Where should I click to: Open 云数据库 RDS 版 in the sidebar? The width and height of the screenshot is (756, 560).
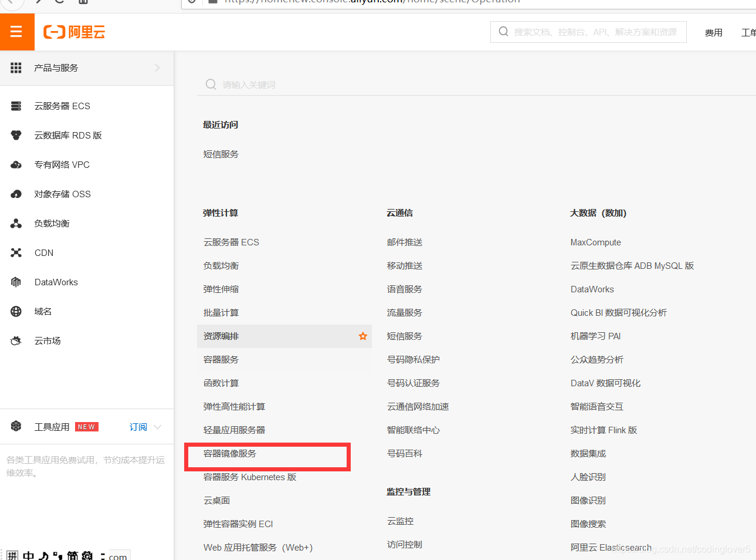click(68, 136)
